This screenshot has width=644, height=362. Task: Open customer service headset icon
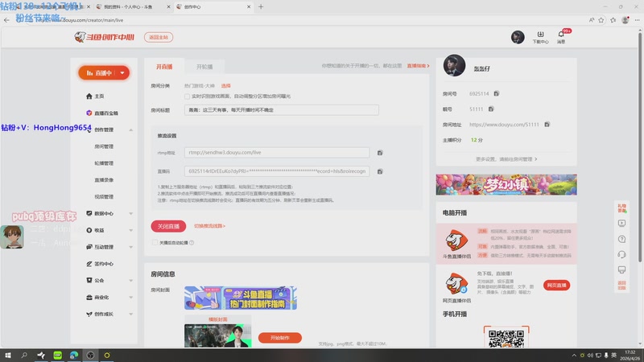click(621, 254)
